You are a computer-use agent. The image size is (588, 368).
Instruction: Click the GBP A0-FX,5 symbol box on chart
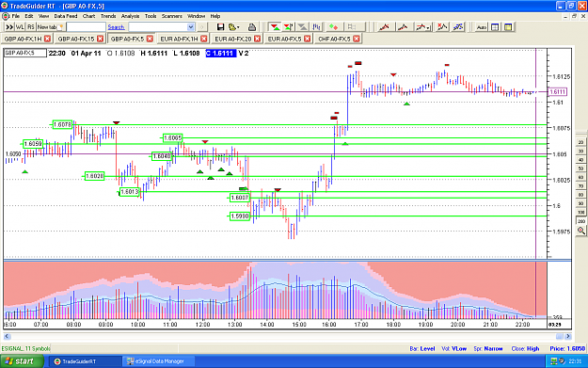coord(25,53)
